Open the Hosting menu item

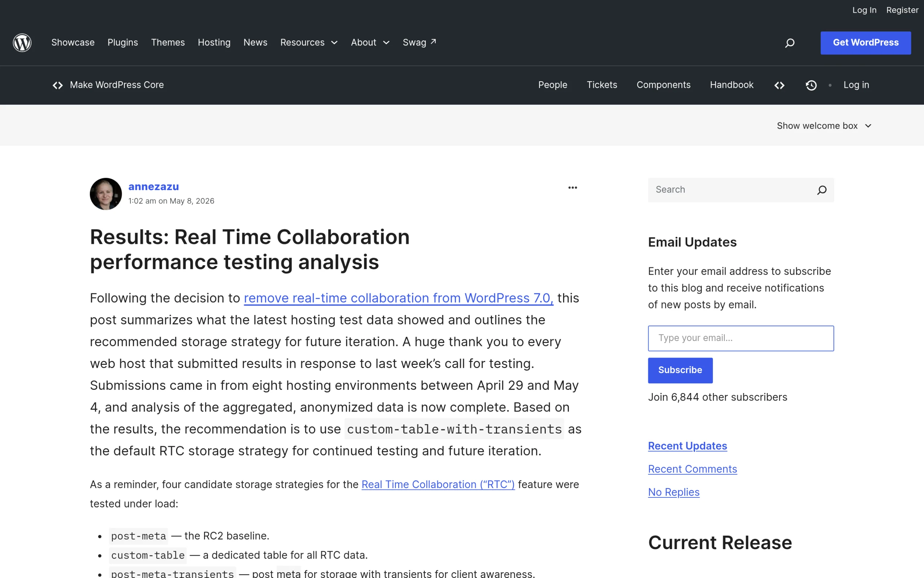[x=214, y=42]
